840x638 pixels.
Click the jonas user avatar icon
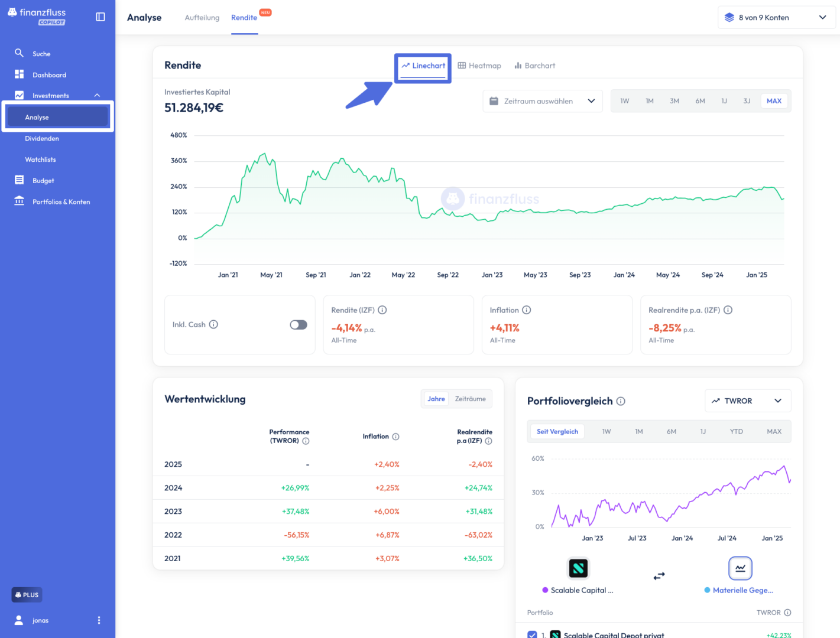19,620
